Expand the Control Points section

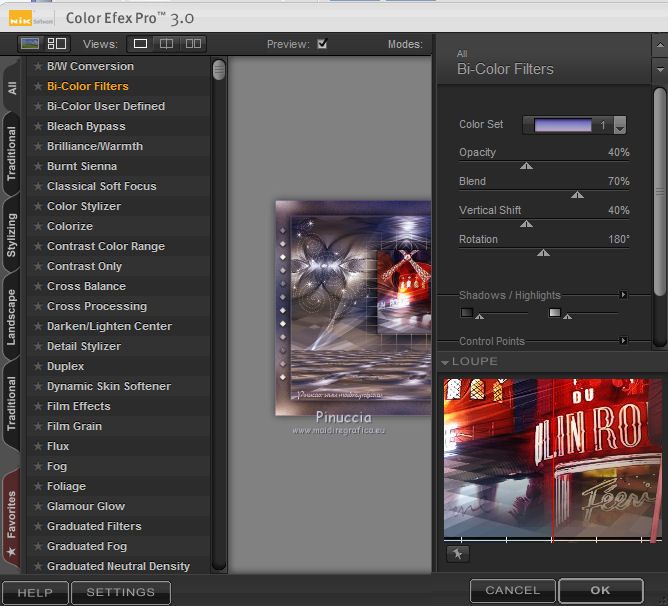tap(623, 341)
